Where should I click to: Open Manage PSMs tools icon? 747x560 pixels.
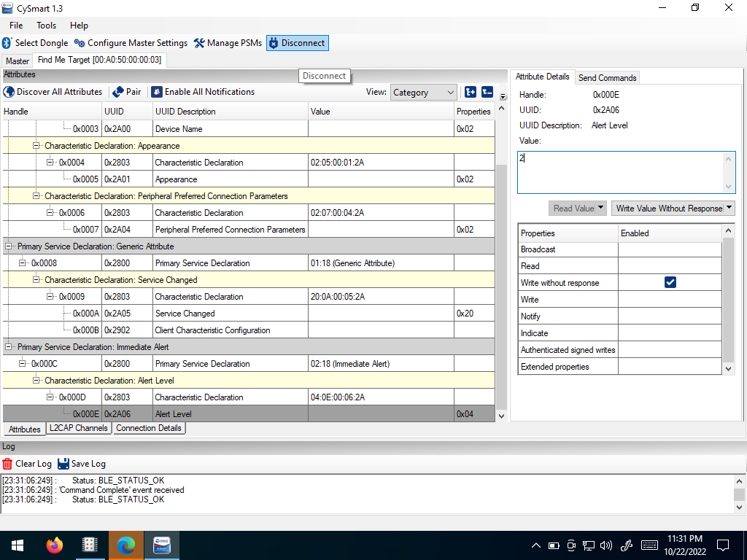point(199,43)
